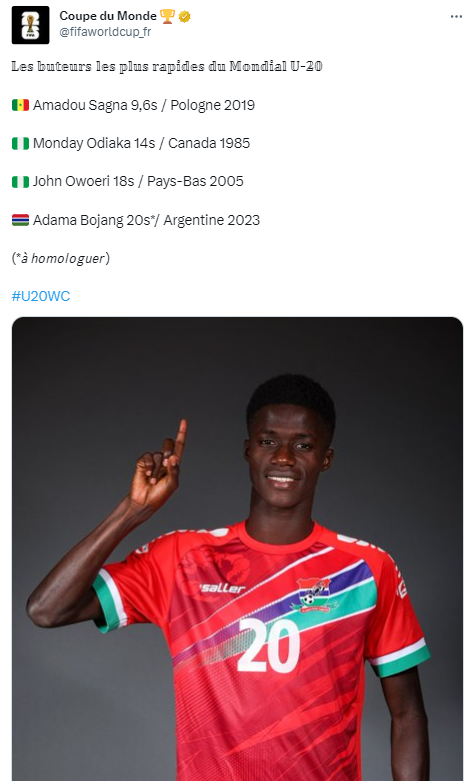Open the @fifaworldcup_fr handle link

105,32
